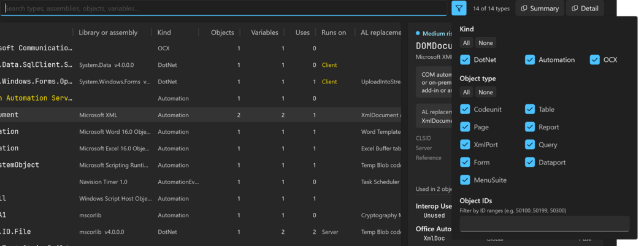The image size is (644, 246).
Task: Click the OCX kind cell
Action: (164, 48)
